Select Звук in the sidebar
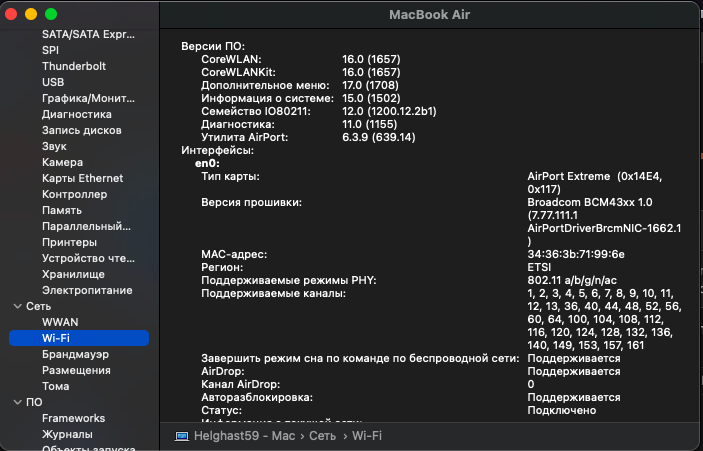 tap(54, 147)
